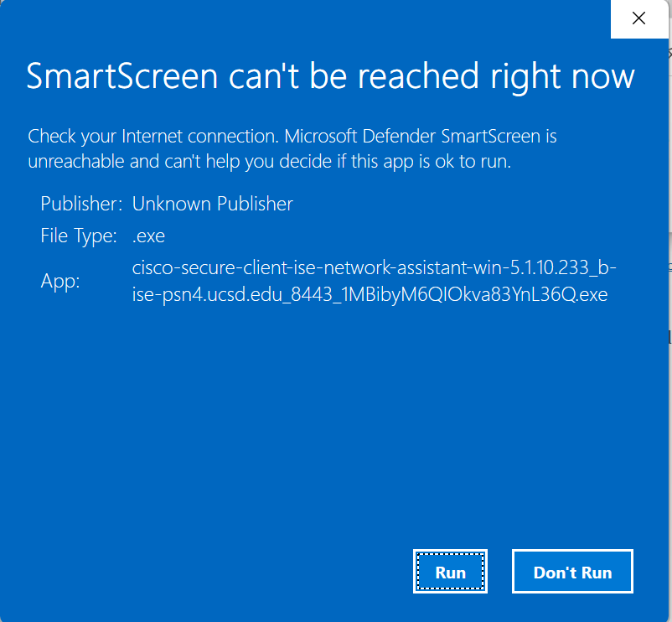
Task: Click the .exe file type value
Action: pos(147,236)
